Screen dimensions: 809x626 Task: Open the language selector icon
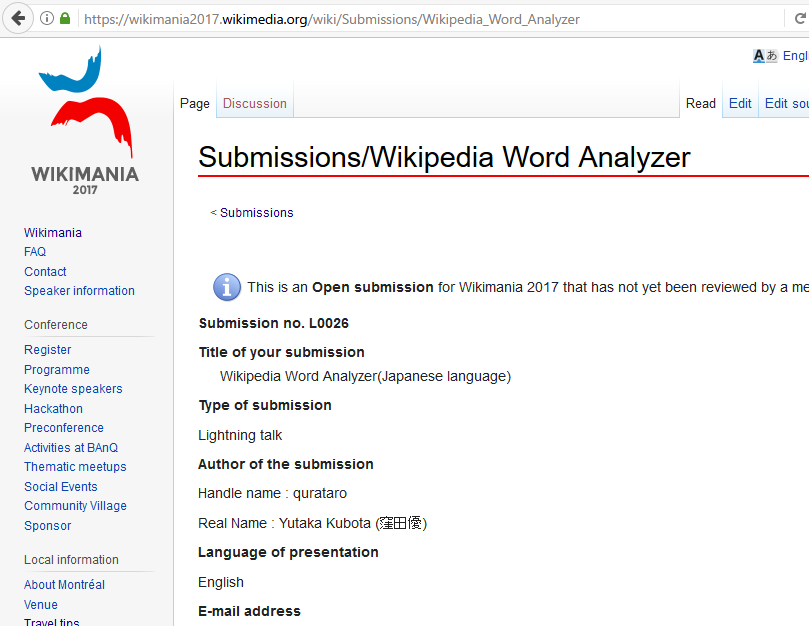(x=765, y=56)
